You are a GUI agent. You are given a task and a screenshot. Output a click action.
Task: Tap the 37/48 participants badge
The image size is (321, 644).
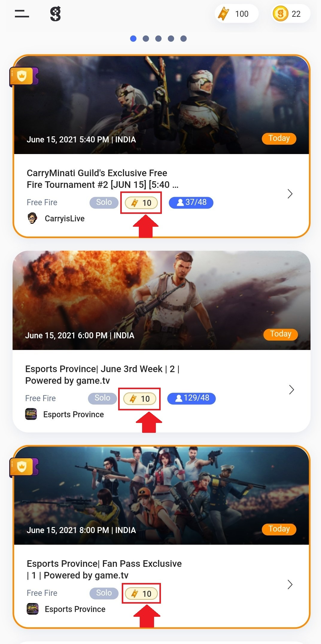click(x=191, y=203)
